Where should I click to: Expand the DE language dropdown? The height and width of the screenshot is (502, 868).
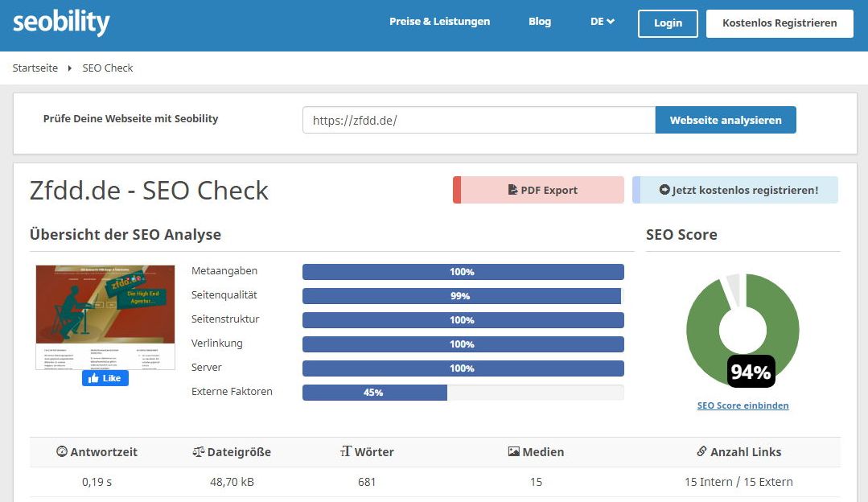[603, 22]
